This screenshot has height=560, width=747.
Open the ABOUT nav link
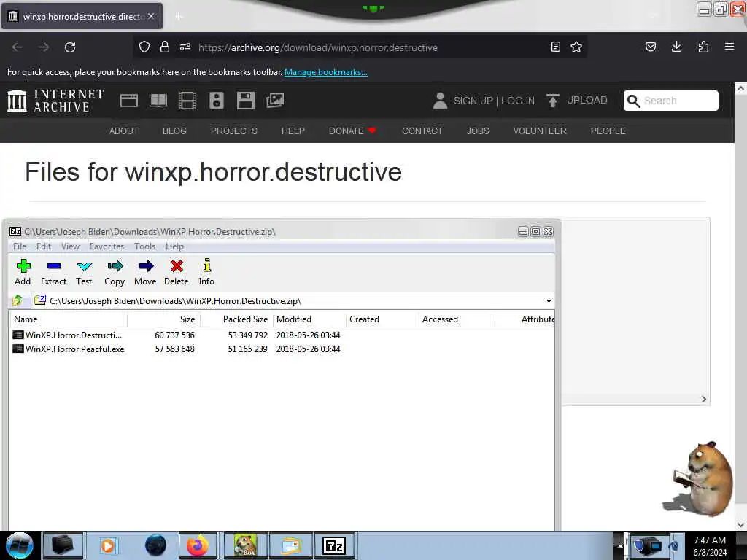pos(124,131)
